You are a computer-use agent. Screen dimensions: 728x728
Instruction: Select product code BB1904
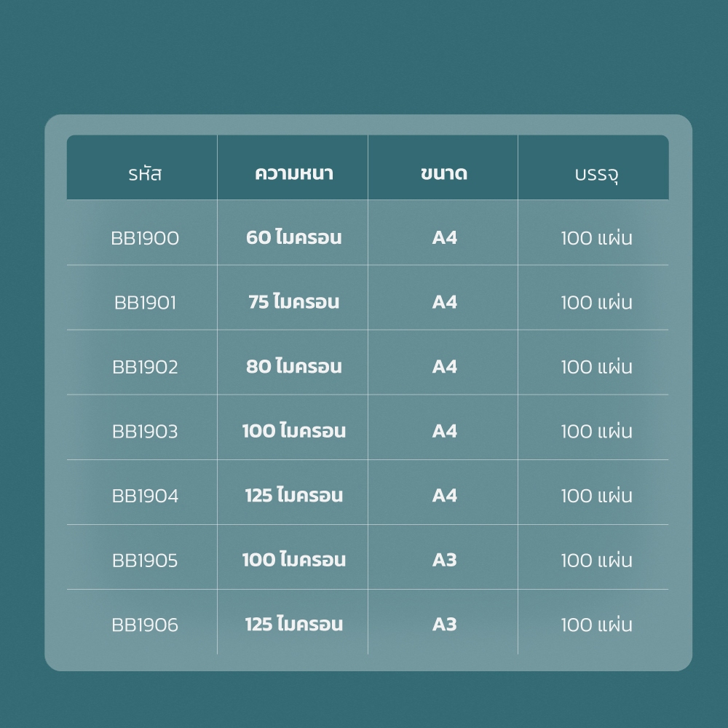coord(145,496)
